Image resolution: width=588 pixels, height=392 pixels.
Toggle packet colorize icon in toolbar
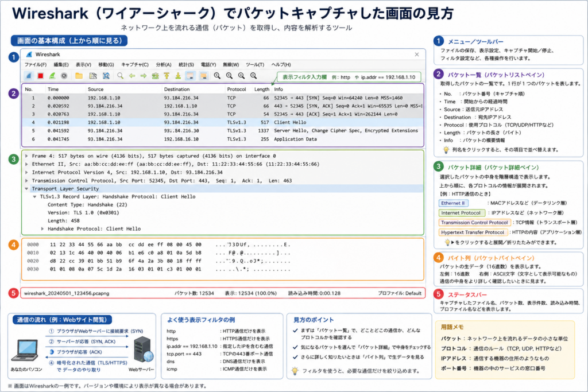tap(203, 76)
